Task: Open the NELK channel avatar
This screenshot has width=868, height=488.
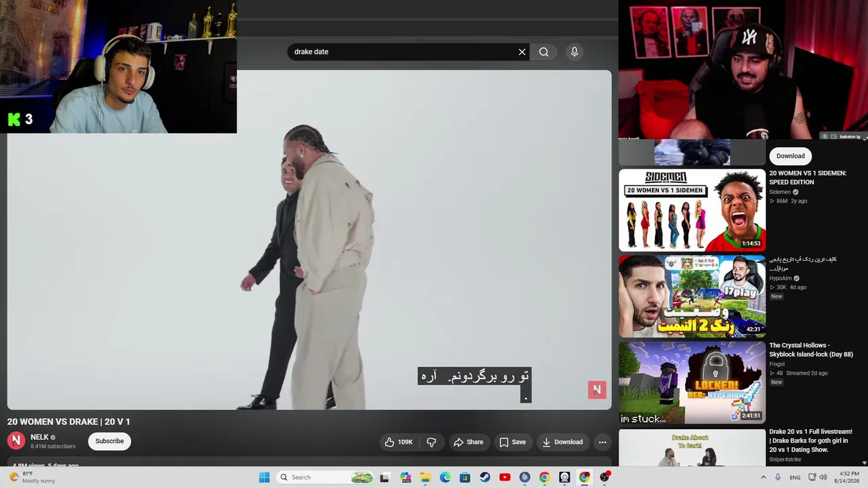Action: click(16, 441)
